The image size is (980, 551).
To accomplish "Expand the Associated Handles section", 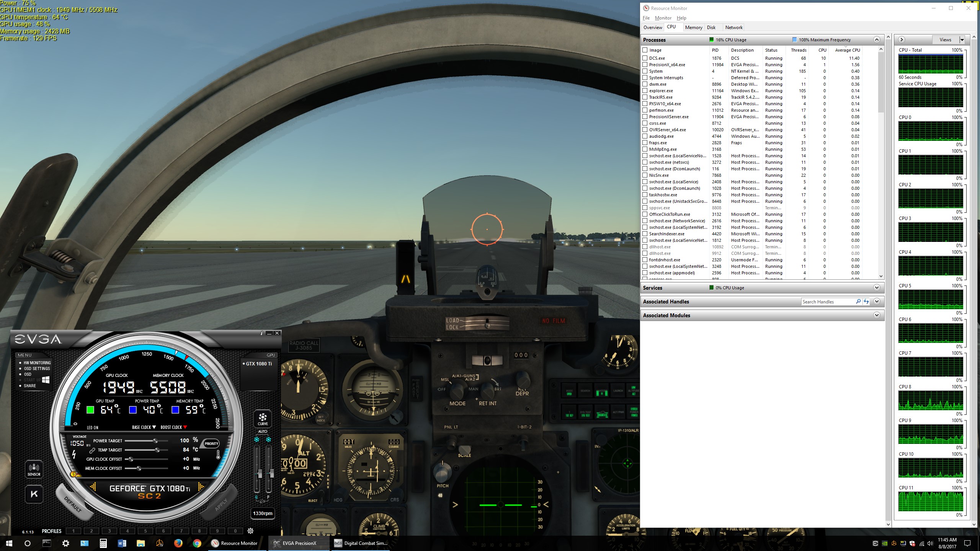I will click(877, 302).
